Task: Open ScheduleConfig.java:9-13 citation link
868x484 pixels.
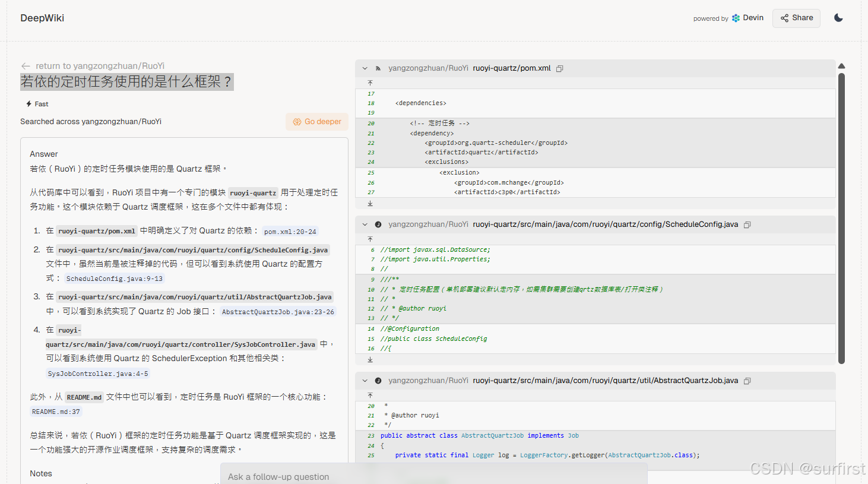Action: point(114,279)
